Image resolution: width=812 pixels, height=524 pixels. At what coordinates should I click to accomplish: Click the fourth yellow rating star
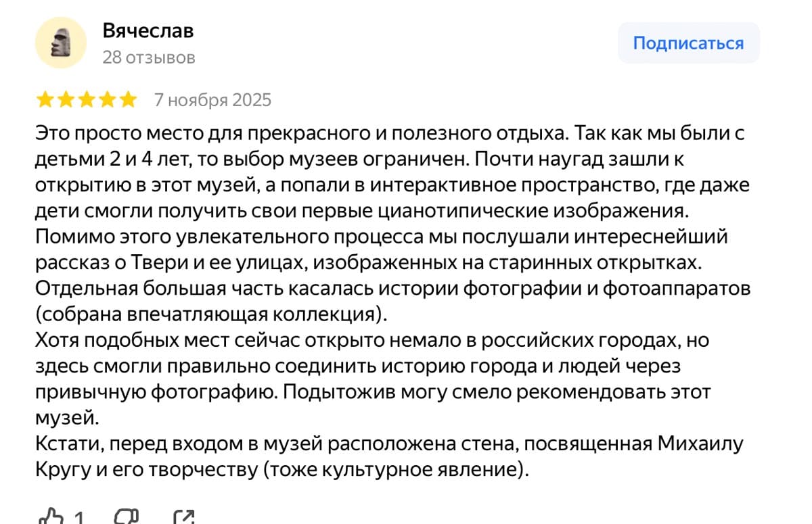pos(107,101)
